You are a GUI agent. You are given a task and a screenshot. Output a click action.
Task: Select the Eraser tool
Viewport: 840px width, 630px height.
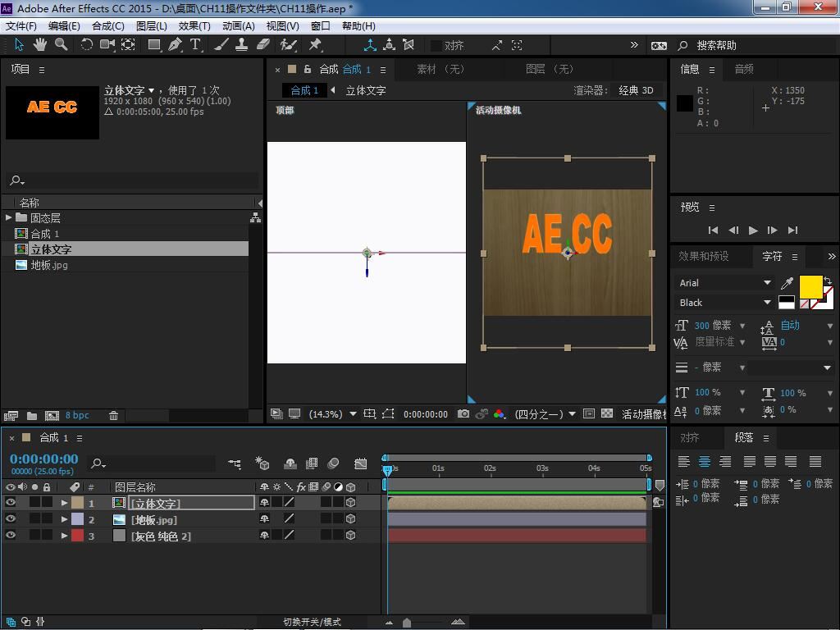(262, 45)
